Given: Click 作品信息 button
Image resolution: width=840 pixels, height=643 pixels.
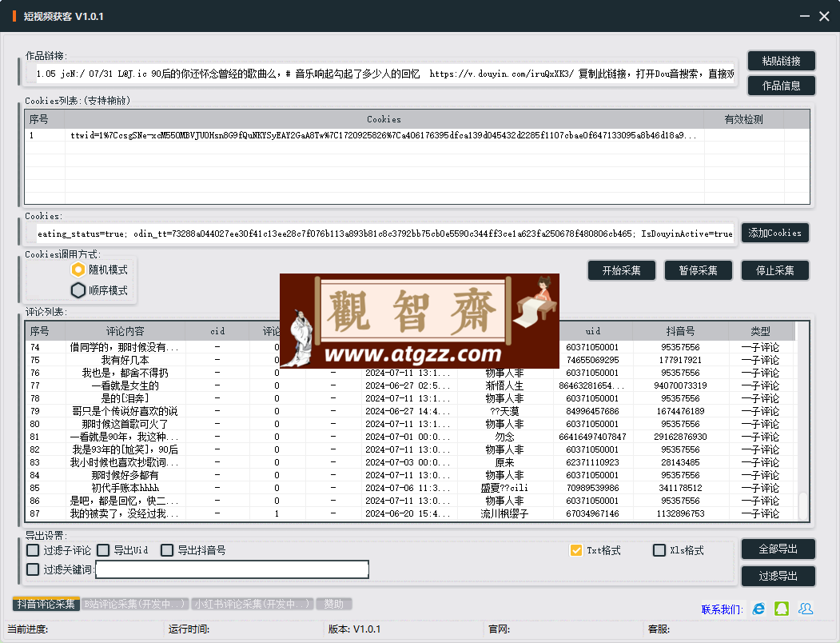Looking at the screenshot, I should click(x=781, y=86).
